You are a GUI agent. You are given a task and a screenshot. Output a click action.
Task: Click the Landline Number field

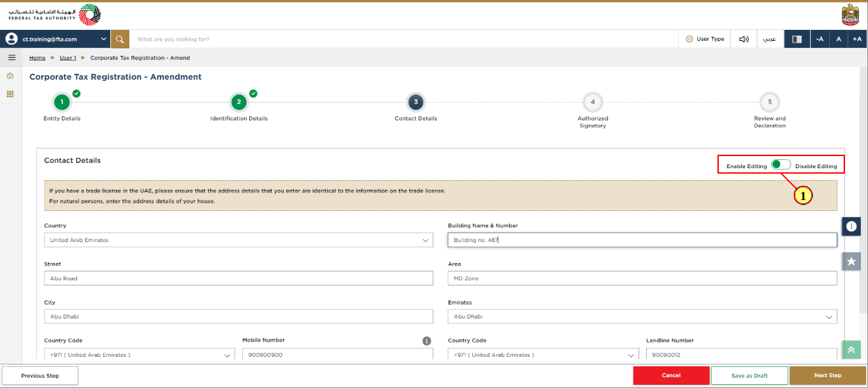742,355
